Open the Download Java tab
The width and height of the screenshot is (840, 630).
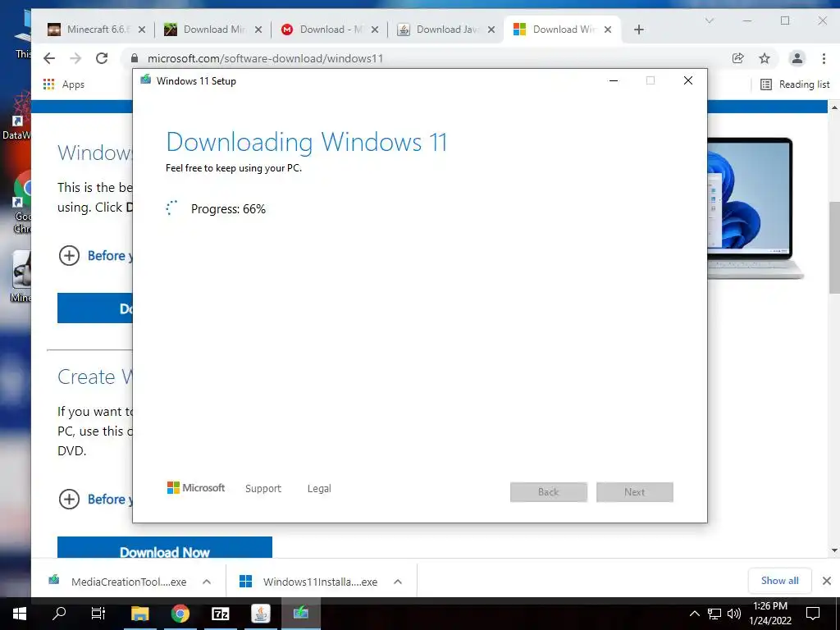click(x=445, y=30)
